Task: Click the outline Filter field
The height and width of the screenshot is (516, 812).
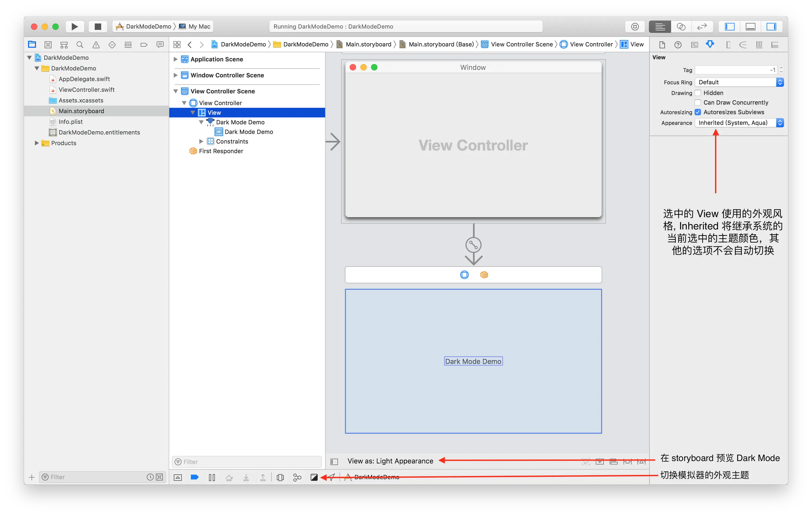Action: click(x=247, y=462)
